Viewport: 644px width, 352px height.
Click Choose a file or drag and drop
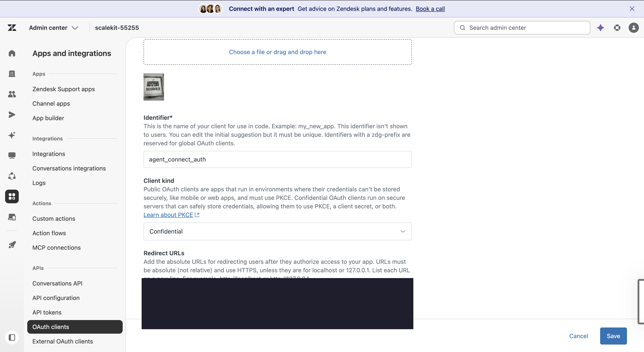277,52
